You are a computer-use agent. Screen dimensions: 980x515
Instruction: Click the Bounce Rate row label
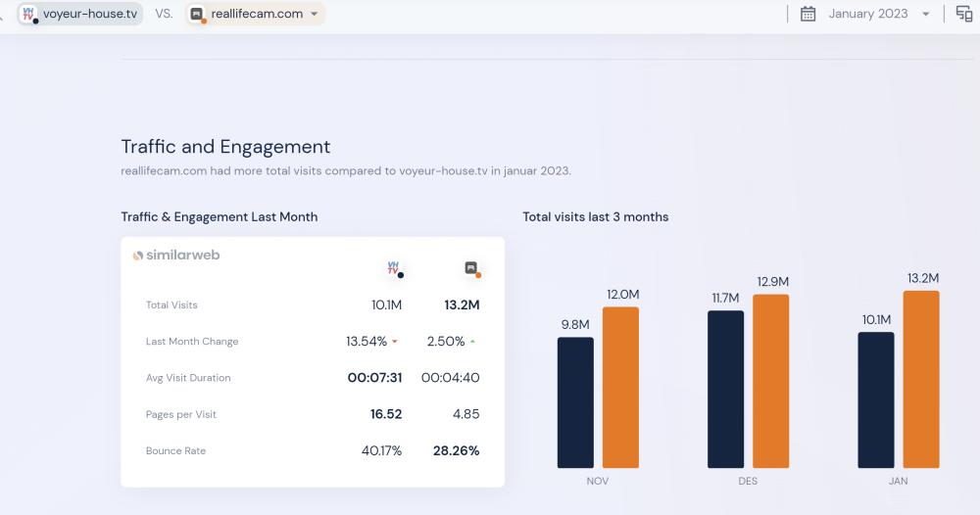[x=175, y=451]
